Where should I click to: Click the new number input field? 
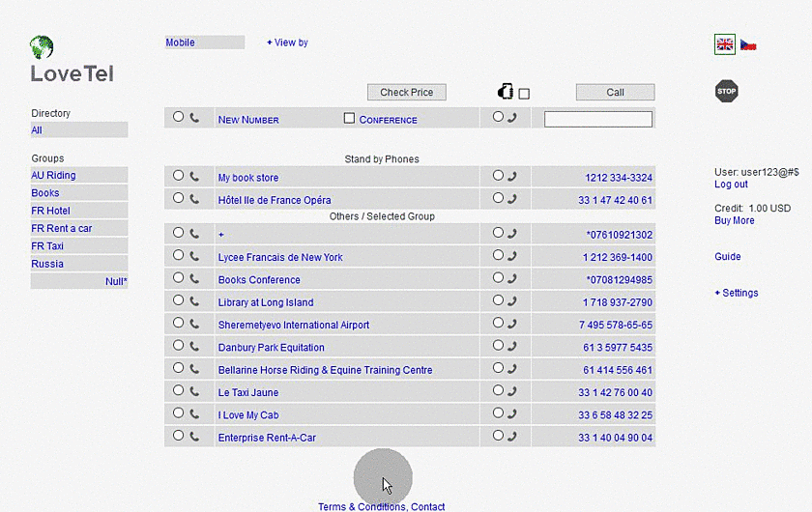coord(597,120)
